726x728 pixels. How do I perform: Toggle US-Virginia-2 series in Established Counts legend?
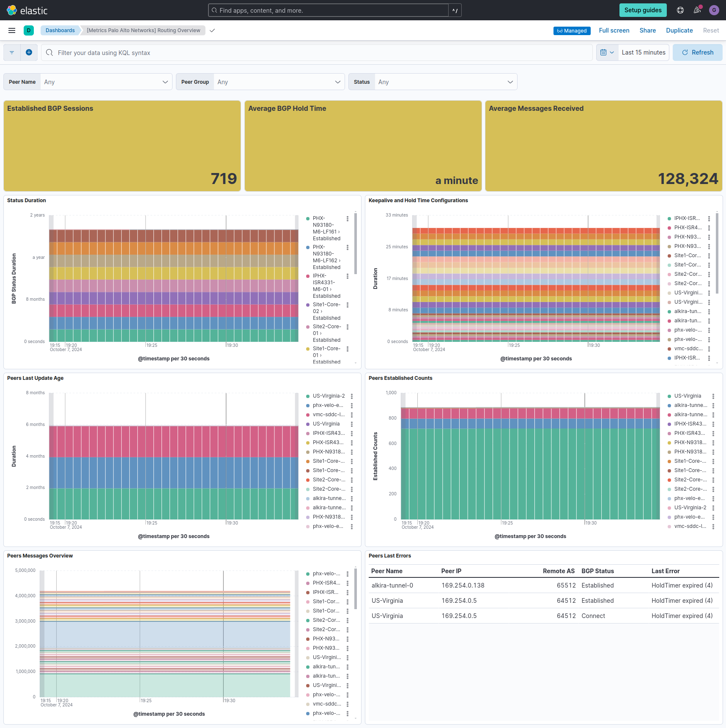pyautogui.click(x=690, y=508)
